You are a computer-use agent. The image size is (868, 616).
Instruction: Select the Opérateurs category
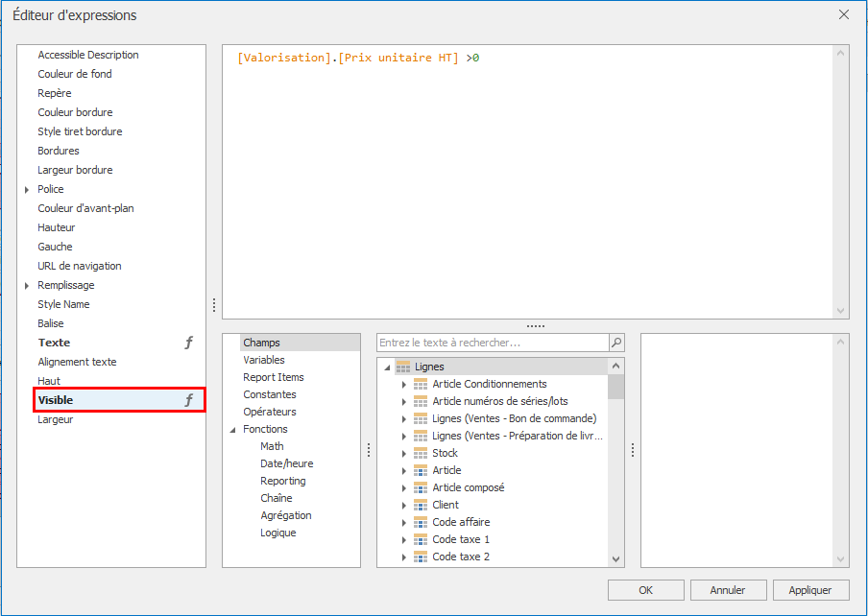pos(269,412)
